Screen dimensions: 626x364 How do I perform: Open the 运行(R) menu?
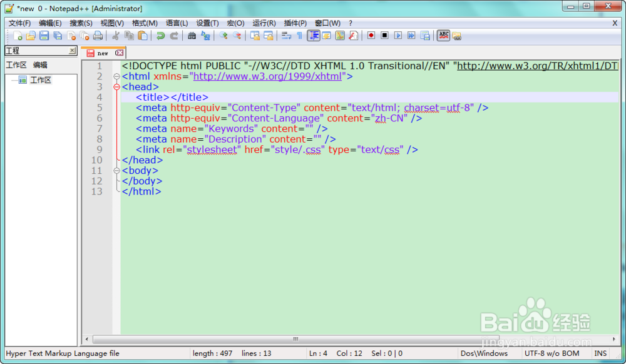tap(264, 23)
